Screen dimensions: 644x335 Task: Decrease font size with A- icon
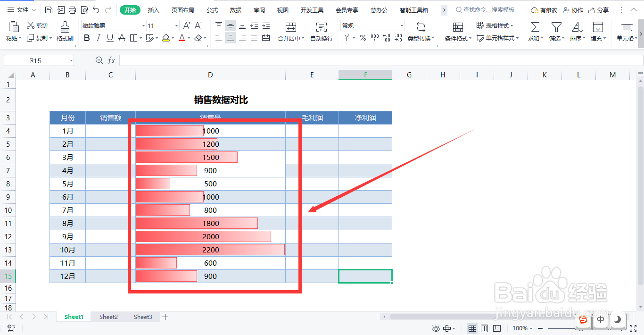tap(198, 25)
